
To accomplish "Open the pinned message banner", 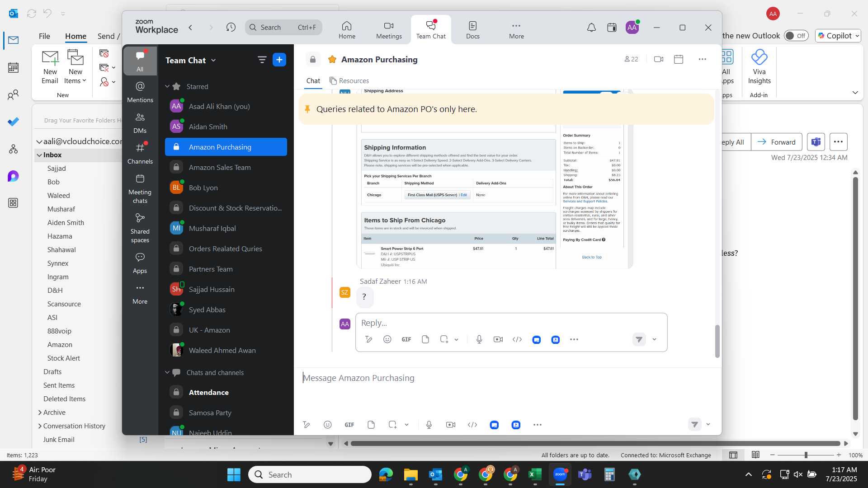I will pyautogui.click(x=506, y=109).
